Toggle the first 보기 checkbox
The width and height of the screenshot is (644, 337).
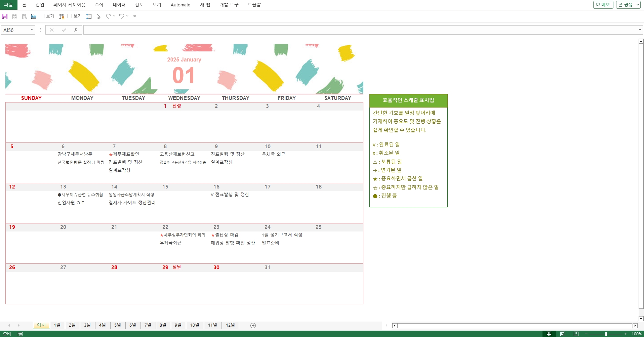coord(42,16)
